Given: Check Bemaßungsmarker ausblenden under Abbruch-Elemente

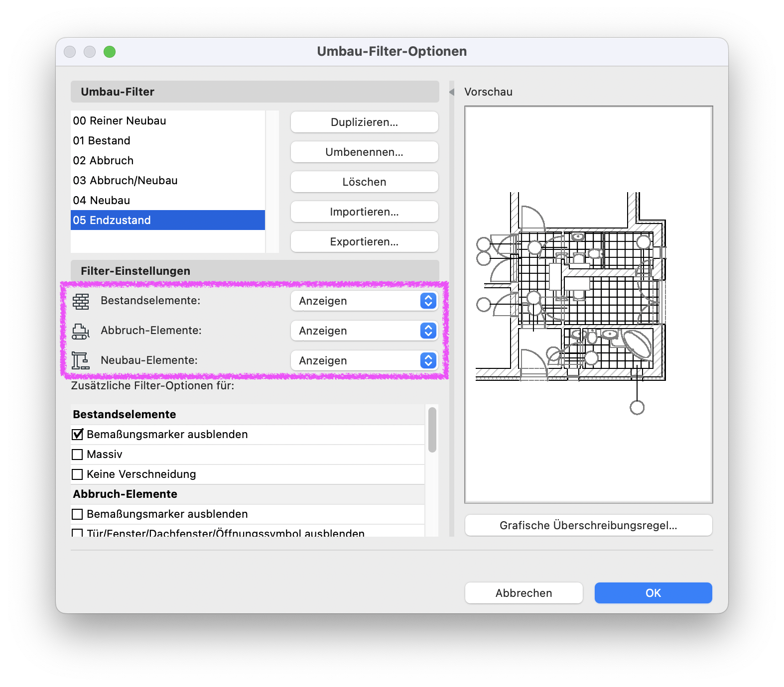Looking at the screenshot, I should coord(77,514).
